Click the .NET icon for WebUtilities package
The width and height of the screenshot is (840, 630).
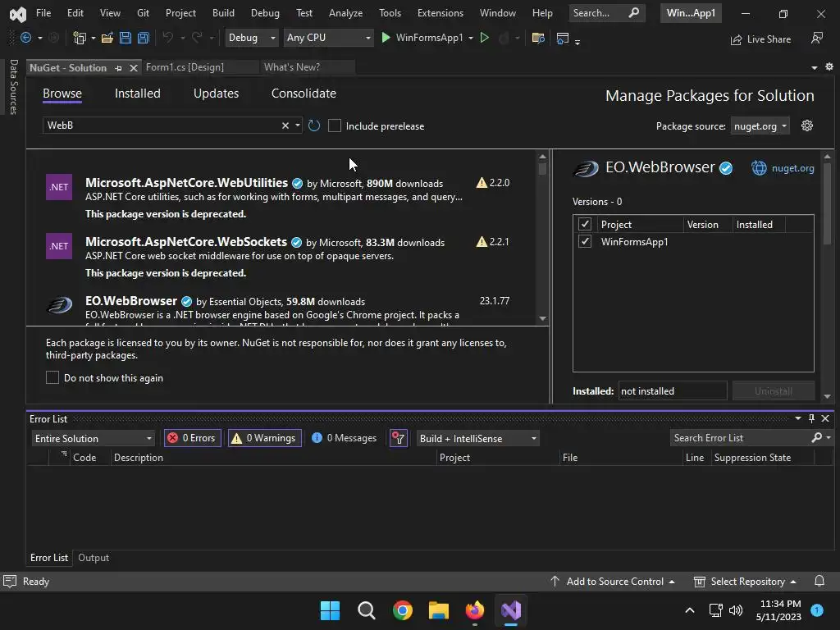coord(59,187)
